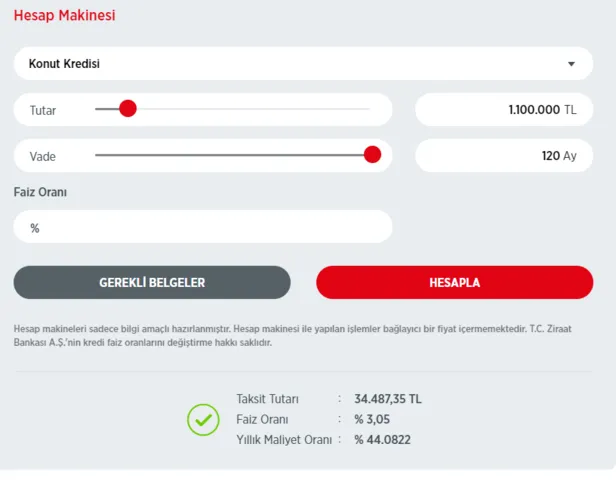Image resolution: width=616 pixels, height=484 pixels.
Task: Select the 34.487,35 TL Taksit Tutarı value
Action: click(x=388, y=398)
